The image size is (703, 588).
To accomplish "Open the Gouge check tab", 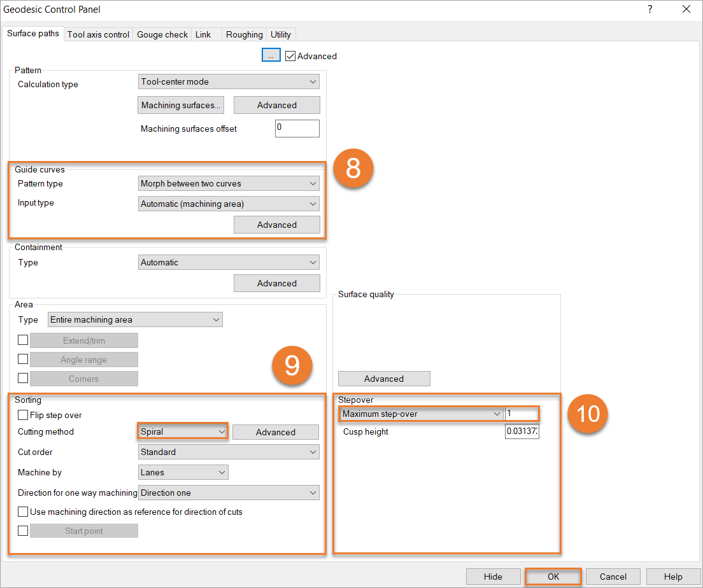I will tap(162, 34).
